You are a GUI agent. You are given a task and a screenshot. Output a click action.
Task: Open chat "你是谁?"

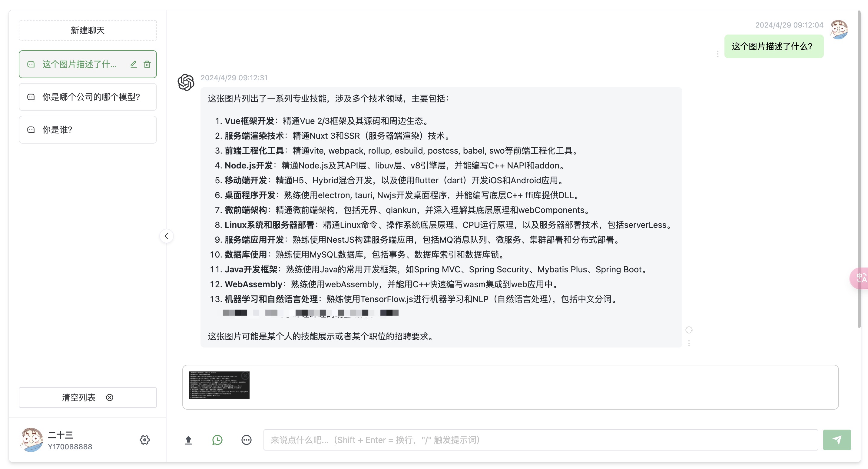click(x=88, y=130)
